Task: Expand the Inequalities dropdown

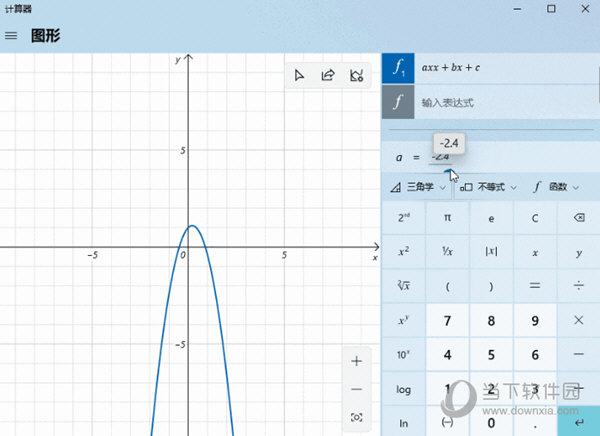Action: click(x=488, y=187)
